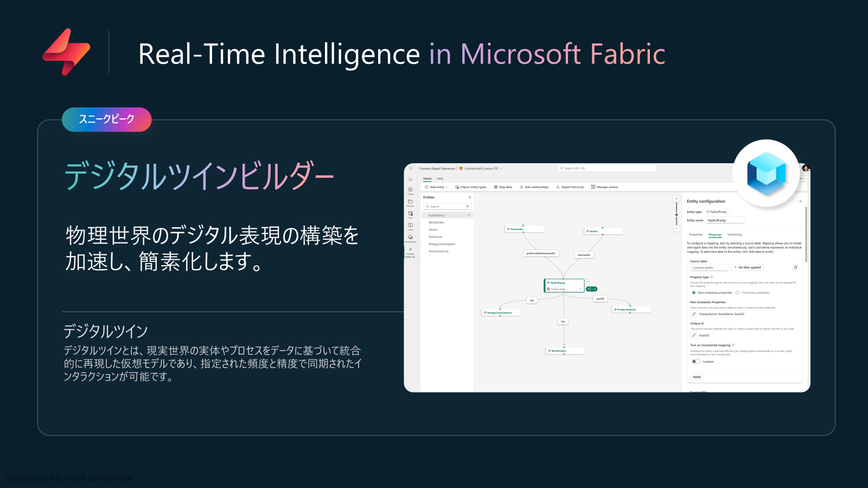Click the filter icon in Entities search
This screenshot has height=488, width=868.
coord(467,207)
